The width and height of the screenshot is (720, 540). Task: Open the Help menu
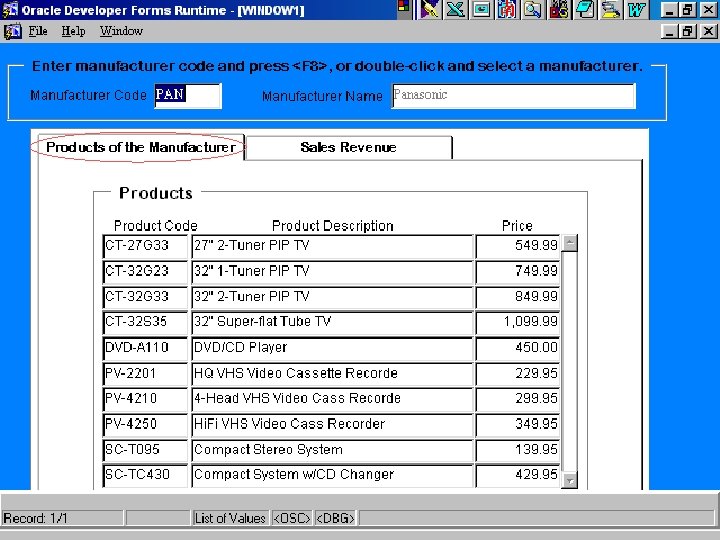coord(73,31)
